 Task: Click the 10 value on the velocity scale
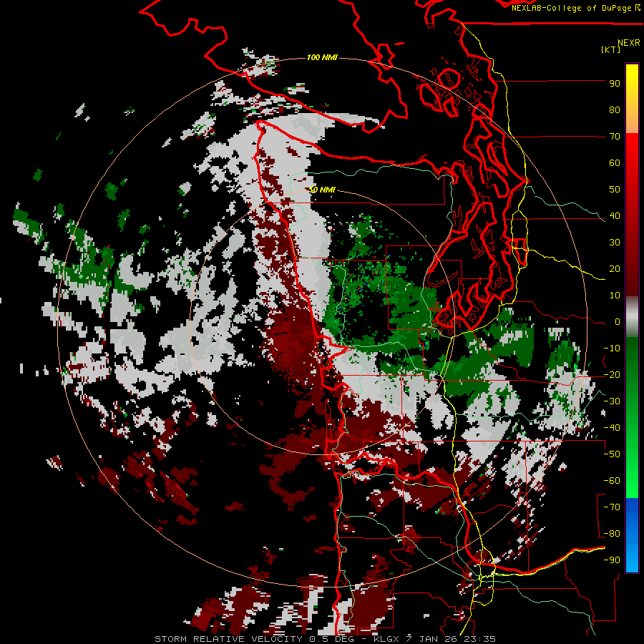click(615, 296)
